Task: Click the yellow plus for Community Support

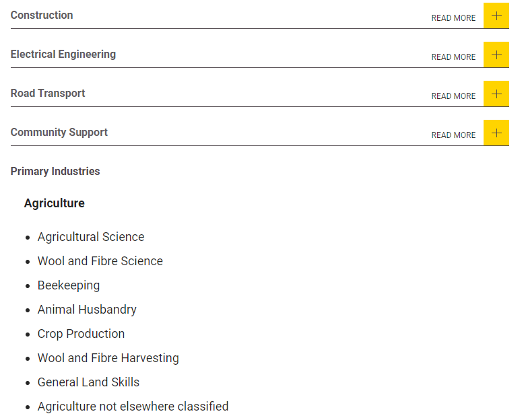Action: point(496,133)
